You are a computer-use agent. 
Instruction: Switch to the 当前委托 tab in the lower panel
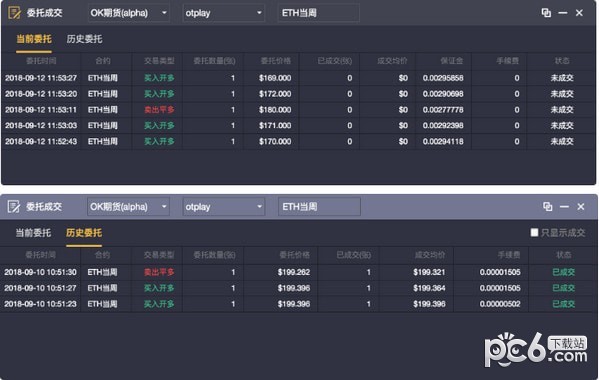click(x=33, y=233)
